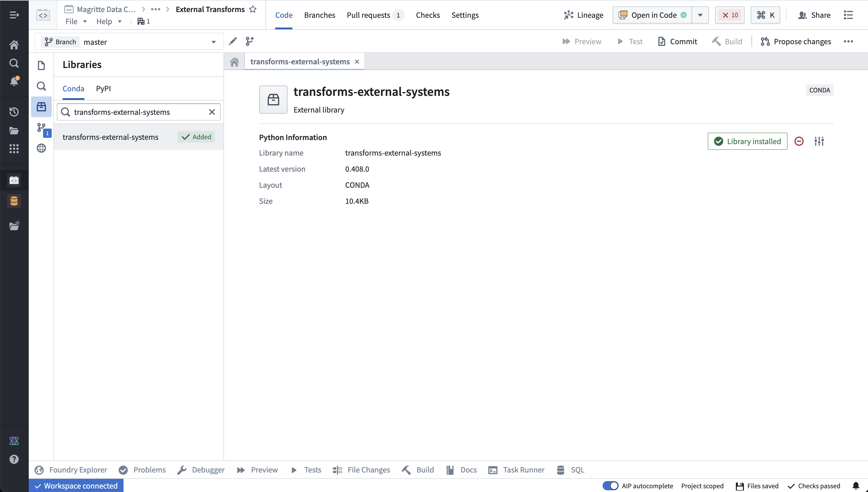Open the Home icon in left navigation

tap(14, 44)
